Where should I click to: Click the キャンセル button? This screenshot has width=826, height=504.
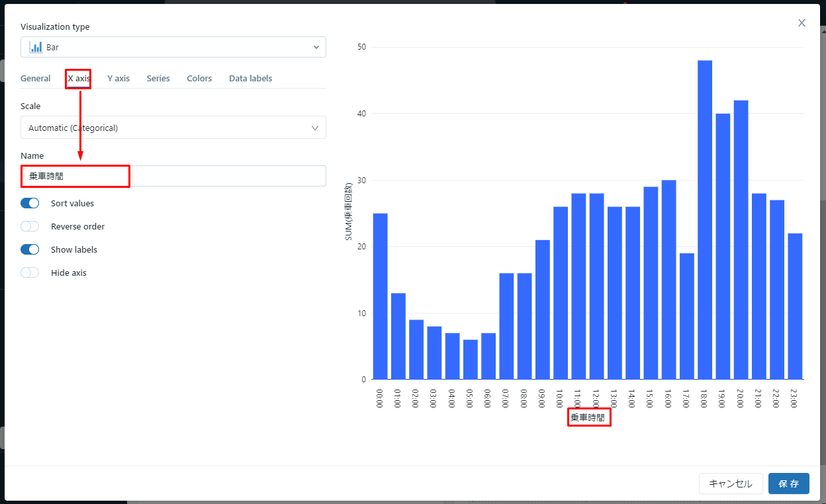730,483
